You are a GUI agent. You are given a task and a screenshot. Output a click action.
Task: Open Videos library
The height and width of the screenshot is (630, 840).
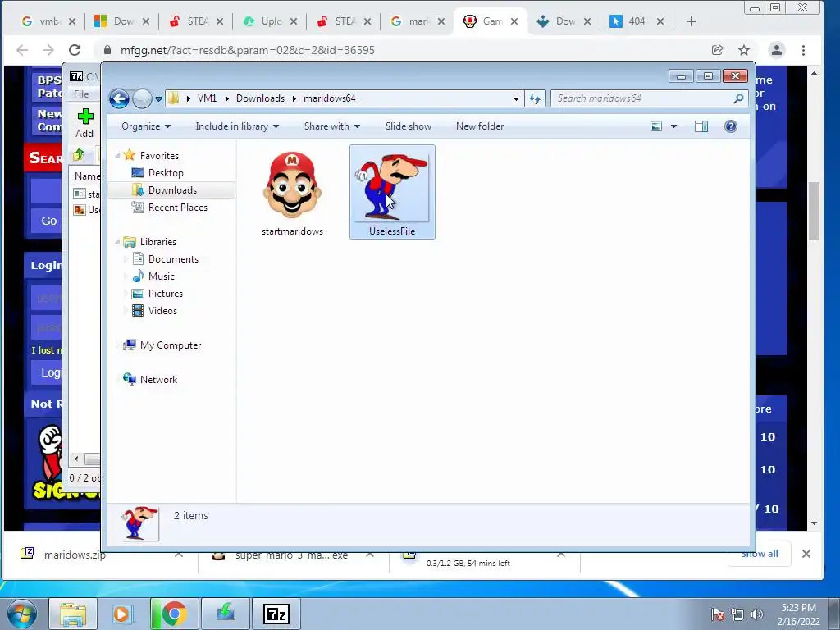(x=162, y=311)
